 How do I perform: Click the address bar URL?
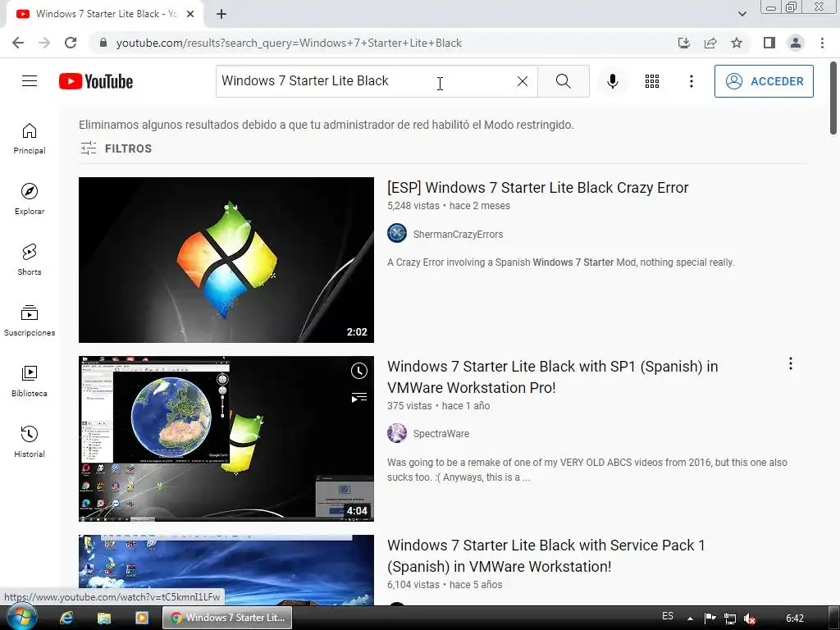click(x=289, y=43)
